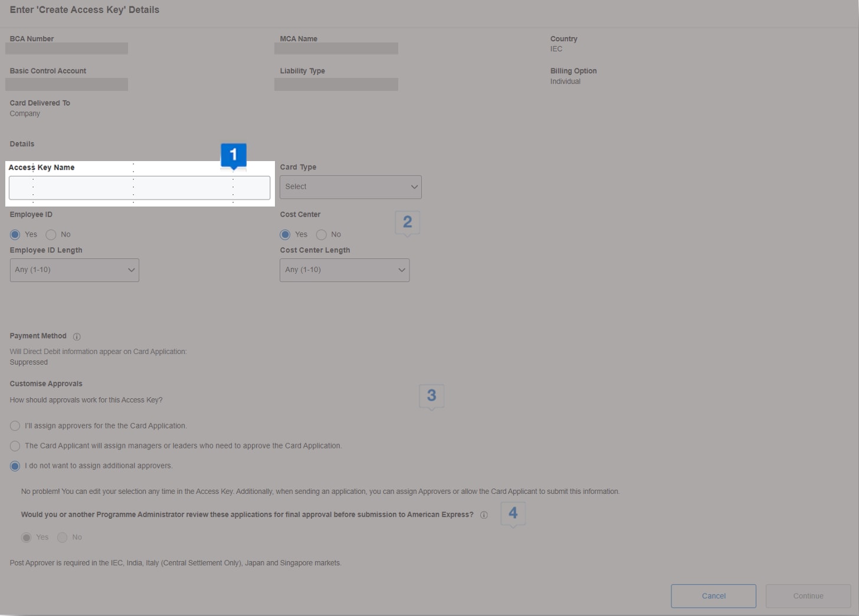The width and height of the screenshot is (859, 616).
Task: Click the Cancel button
Action: [x=713, y=596]
